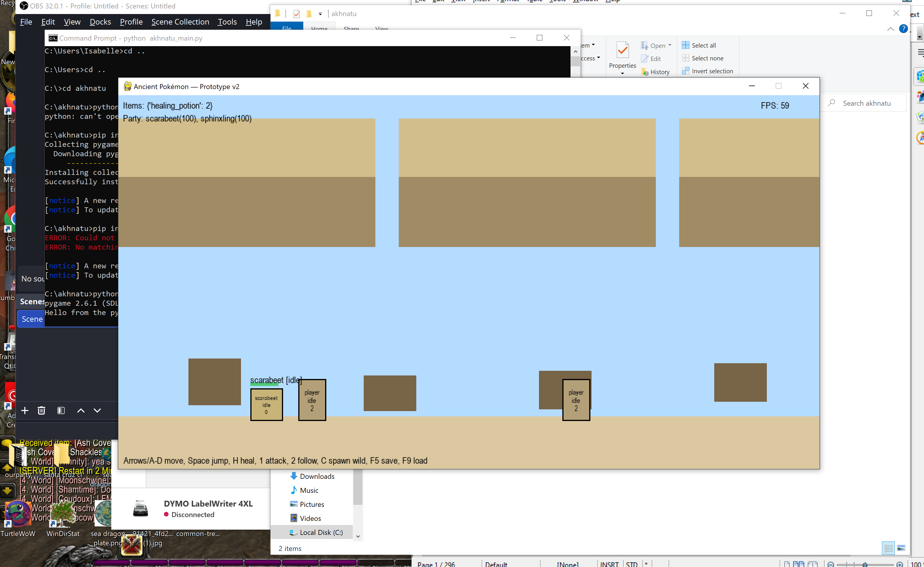Move scene down with arrow icon
Viewport: 924px width, 567px height.
(97, 411)
